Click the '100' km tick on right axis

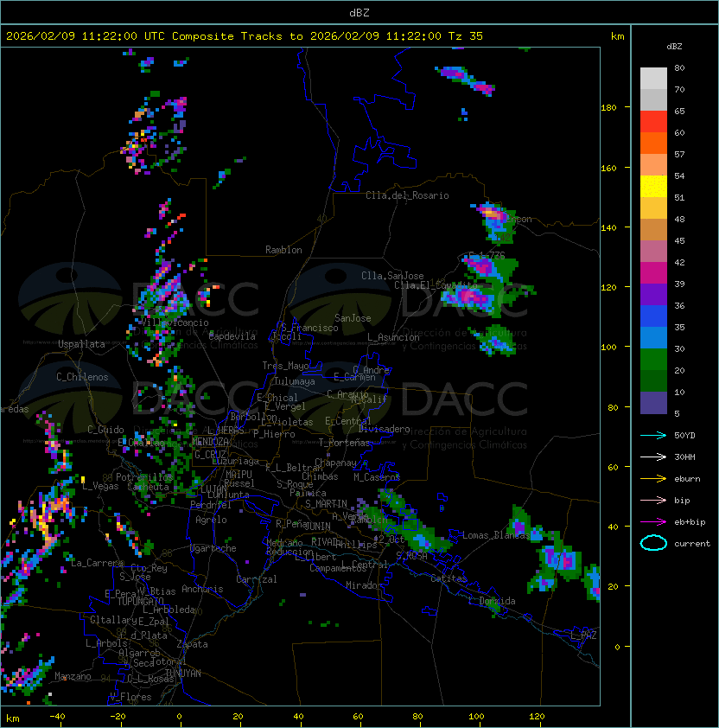click(x=608, y=347)
